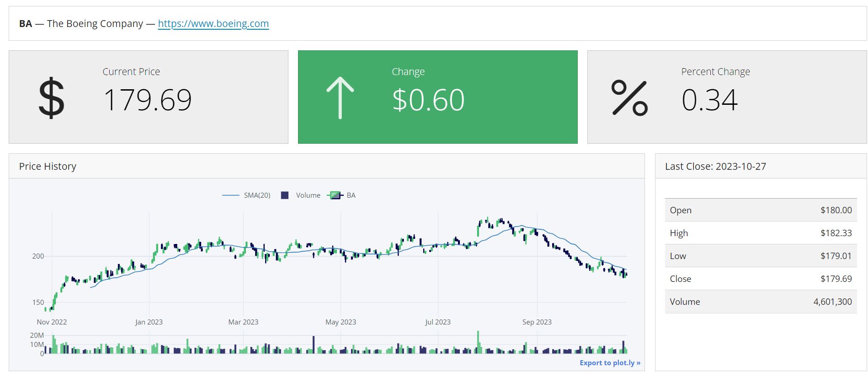Click the BA candlestick legend icon
Viewport: 868px width, 373px height.
pyautogui.click(x=335, y=195)
